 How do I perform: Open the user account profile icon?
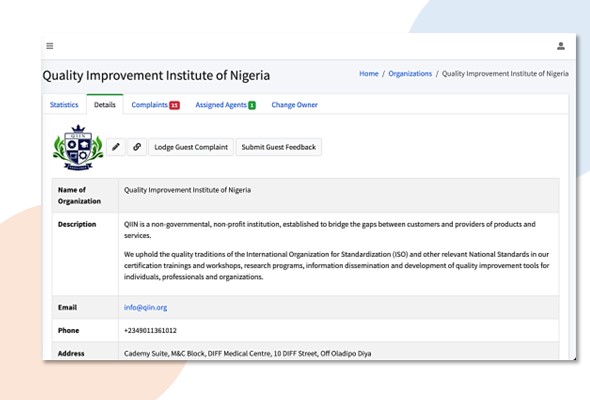(x=561, y=46)
